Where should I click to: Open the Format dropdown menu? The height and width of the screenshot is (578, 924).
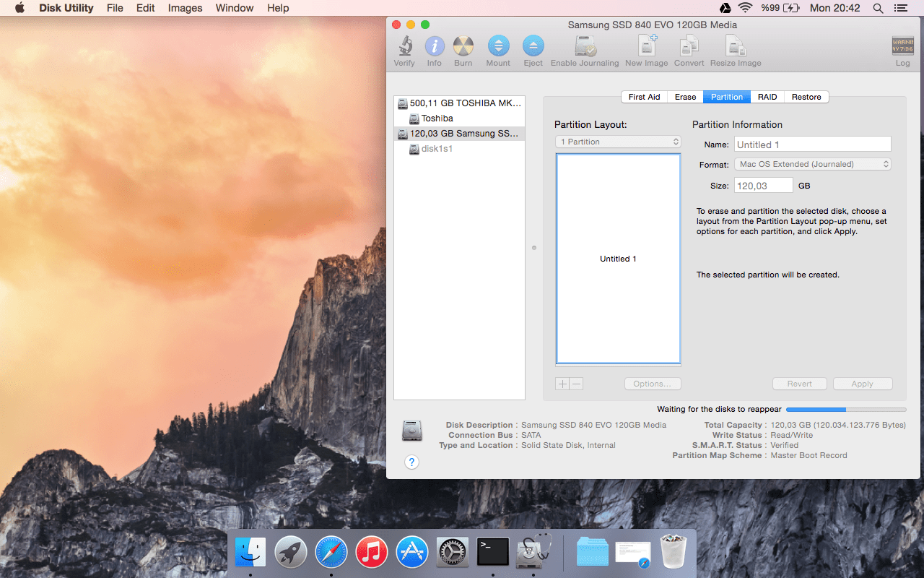pos(812,164)
